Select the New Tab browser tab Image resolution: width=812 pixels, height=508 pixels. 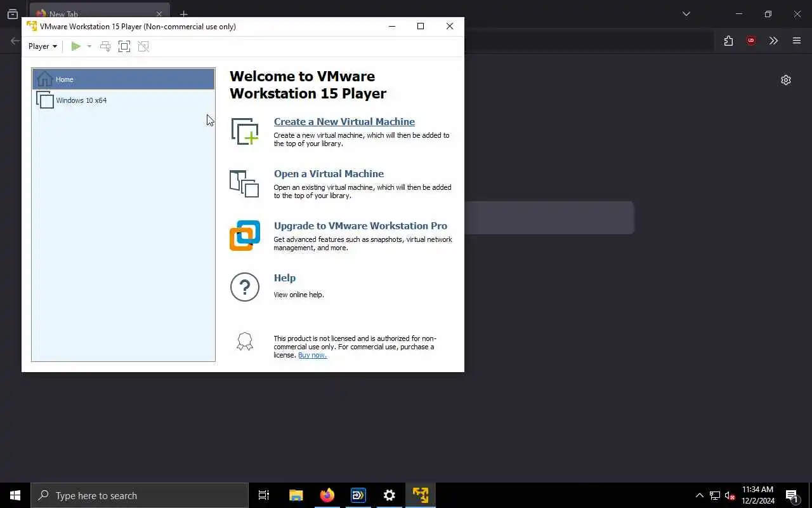[100, 13]
